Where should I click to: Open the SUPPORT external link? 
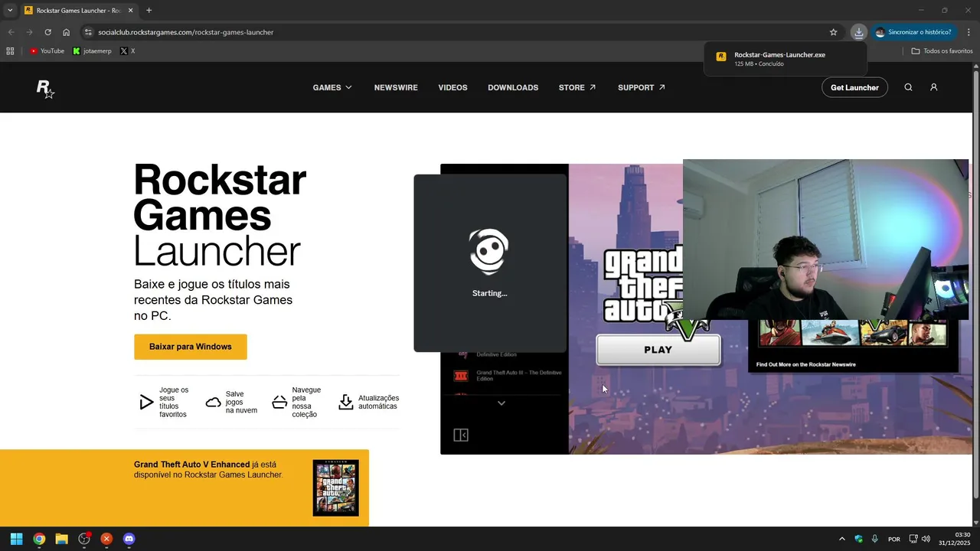pyautogui.click(x=642, y=87)
